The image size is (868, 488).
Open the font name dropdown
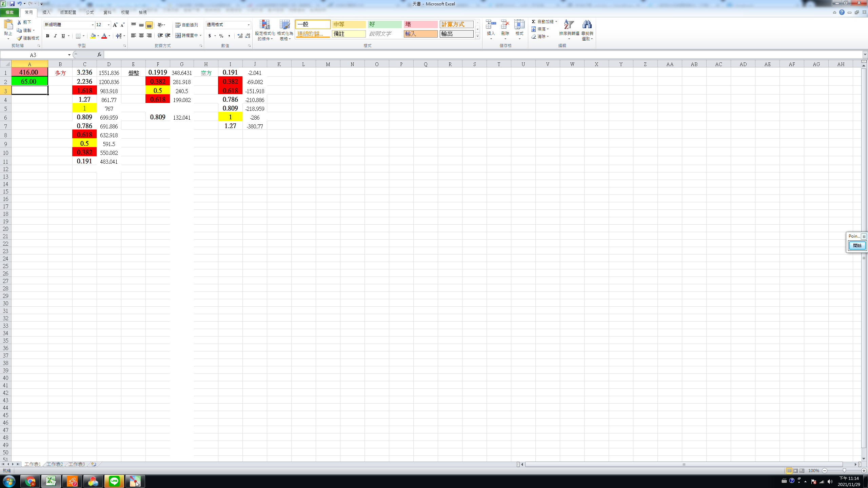point(93,25)
